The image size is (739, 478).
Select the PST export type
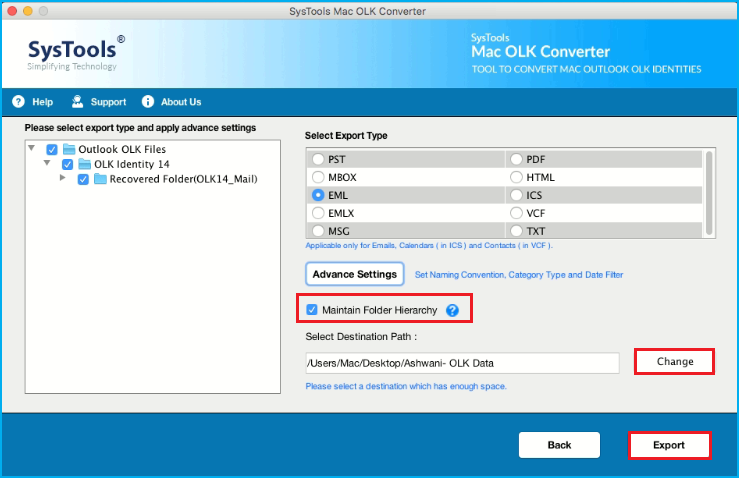point(318,159)
